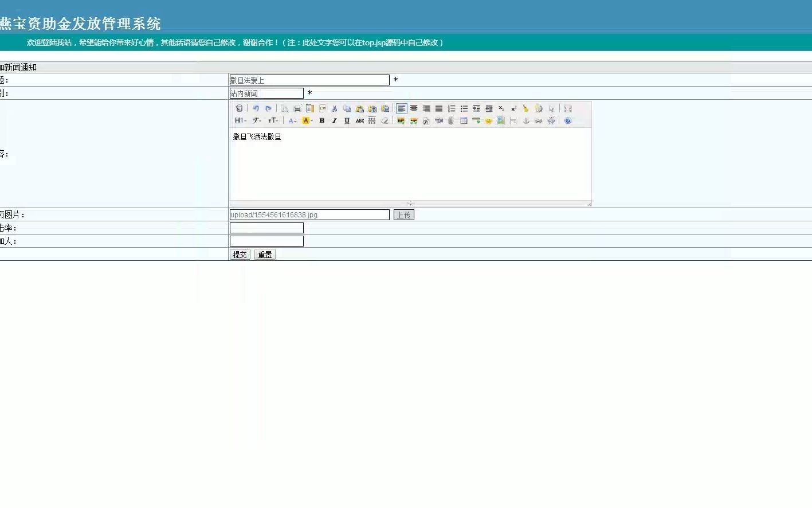Decrease indent of the paragraph

(489, 108)
